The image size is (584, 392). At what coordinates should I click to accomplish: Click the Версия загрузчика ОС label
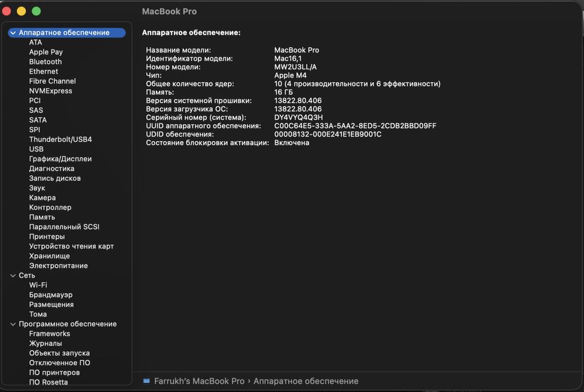coord(187,109)
